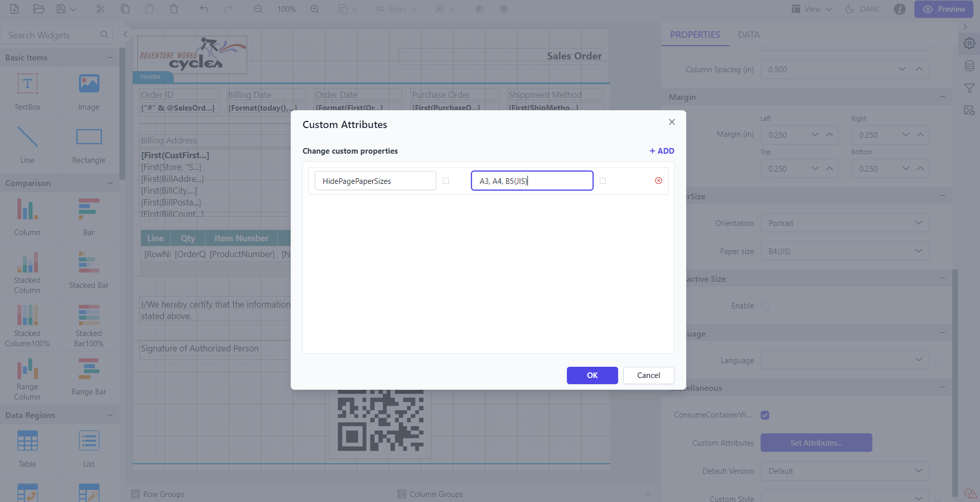Enable the Interactive Size option
Screen dimensions: 980x502
click(x=765, y=306)
